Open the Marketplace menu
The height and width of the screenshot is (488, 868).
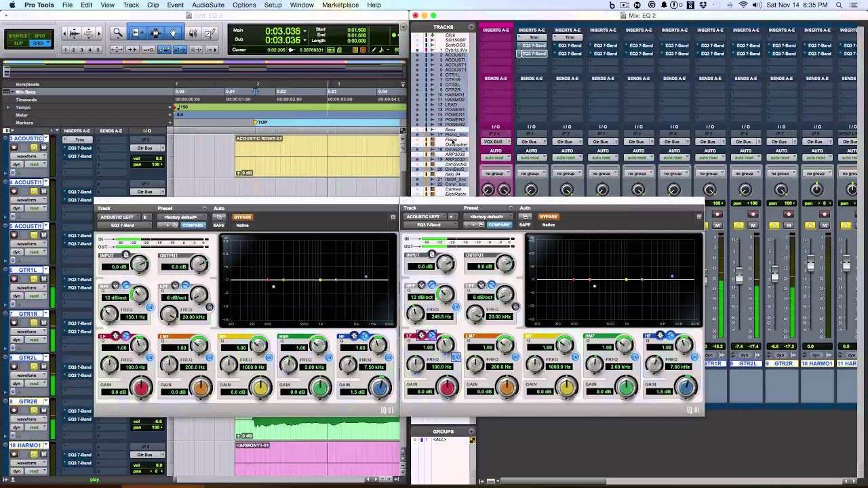(340, 5)
